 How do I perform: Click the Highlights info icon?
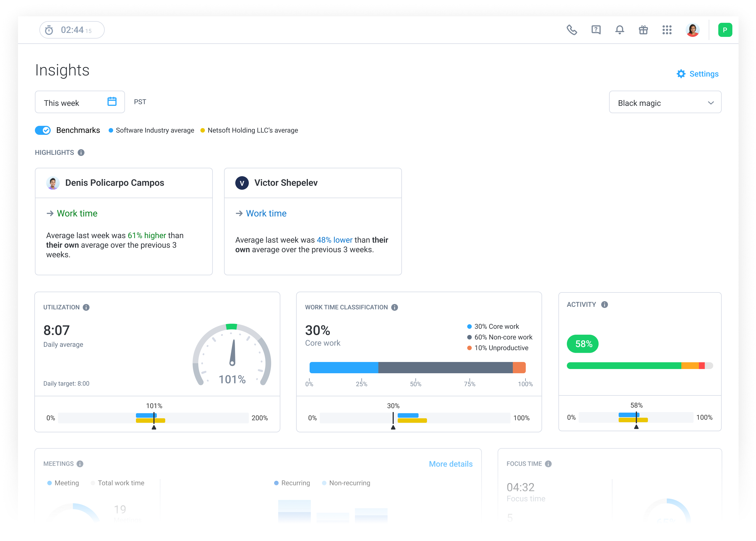coord(81,153)
